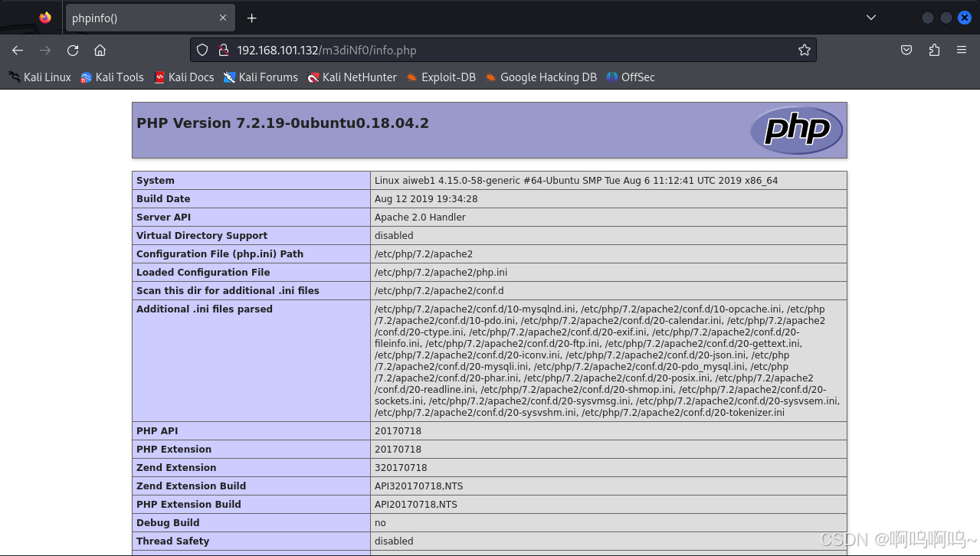Select /etc/php/7.2/apache2/conf.d value
Screen dimensions: 980x556
439,291
